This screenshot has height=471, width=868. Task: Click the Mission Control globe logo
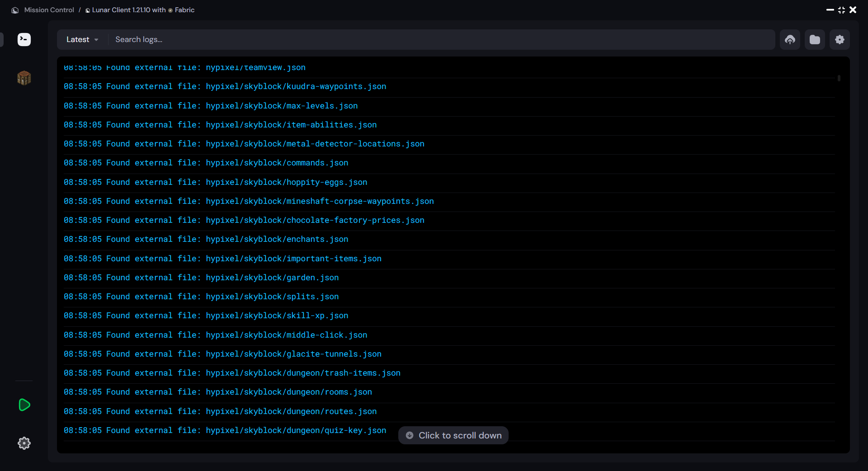(x=15, y=9)
